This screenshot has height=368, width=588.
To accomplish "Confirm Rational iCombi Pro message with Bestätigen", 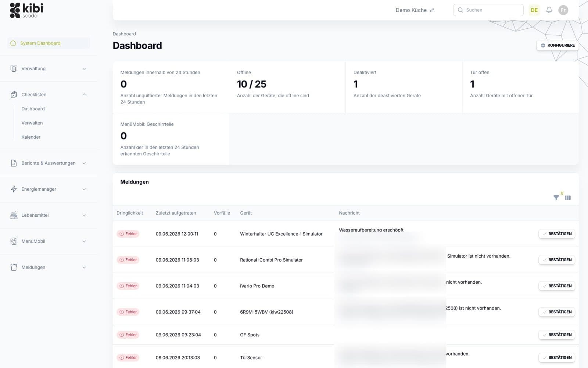I will pos(557,260).
